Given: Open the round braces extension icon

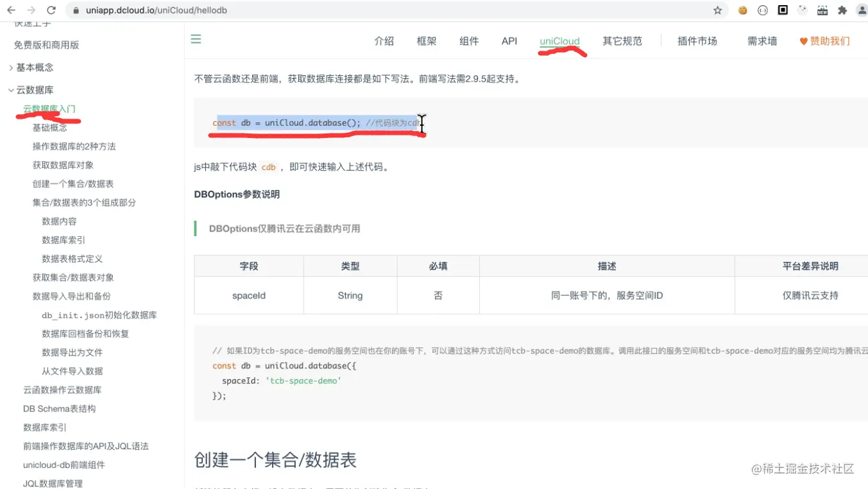Looking at the screenshot, I should [763, 10].
